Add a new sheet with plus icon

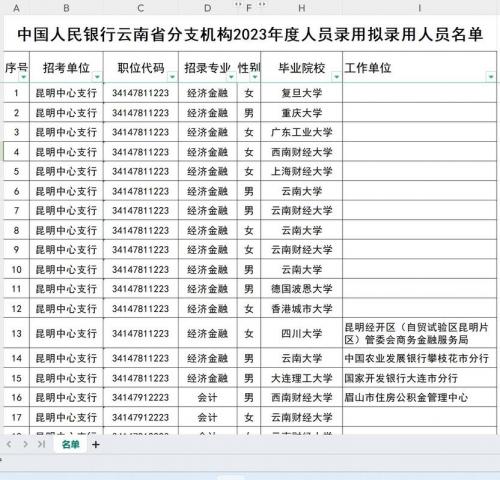[x=96, y=444]
